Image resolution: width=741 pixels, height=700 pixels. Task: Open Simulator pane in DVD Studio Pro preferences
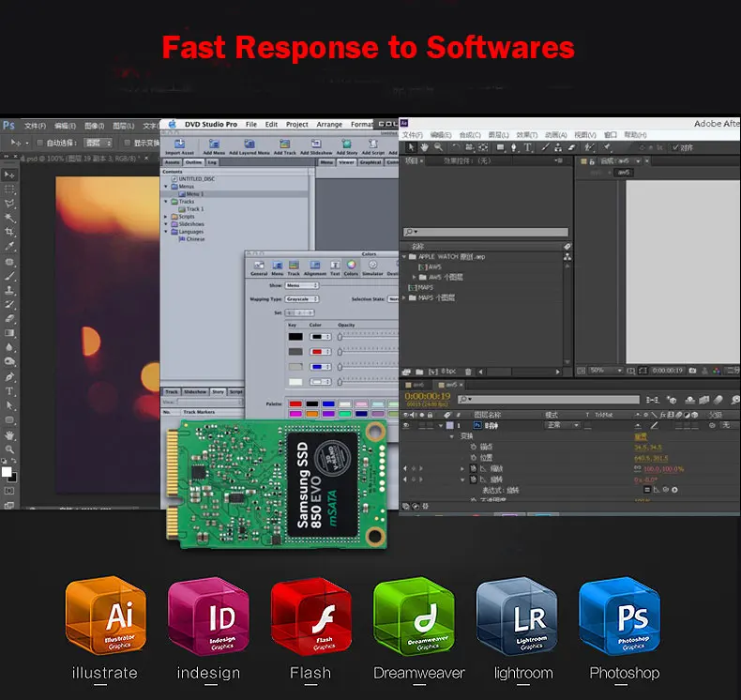[x=373, y=268]
